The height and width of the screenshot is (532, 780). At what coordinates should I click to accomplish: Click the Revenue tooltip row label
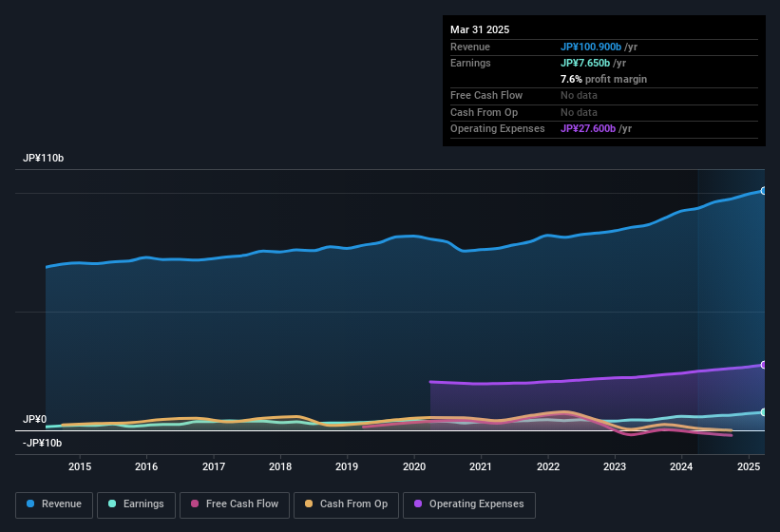coord(470,47)
